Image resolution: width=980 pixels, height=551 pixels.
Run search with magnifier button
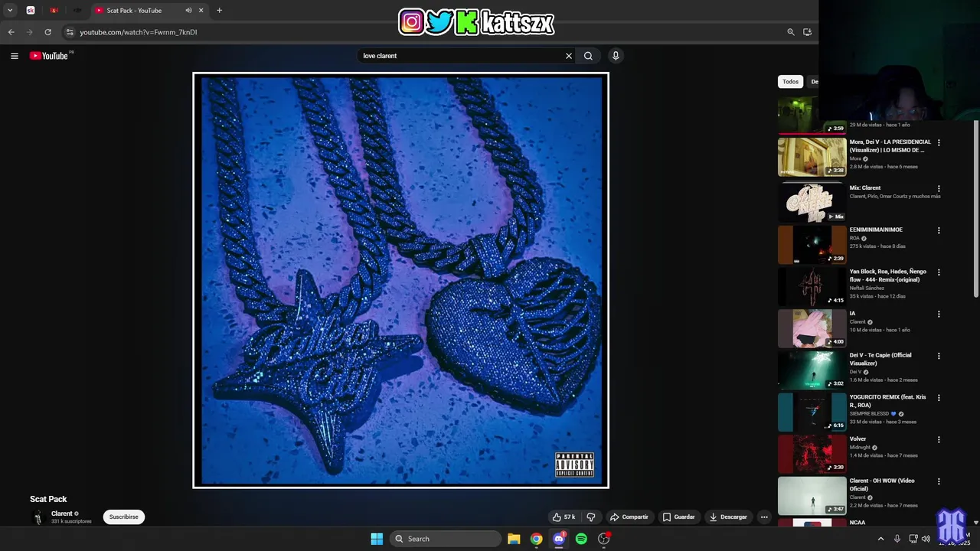(588, 56)
